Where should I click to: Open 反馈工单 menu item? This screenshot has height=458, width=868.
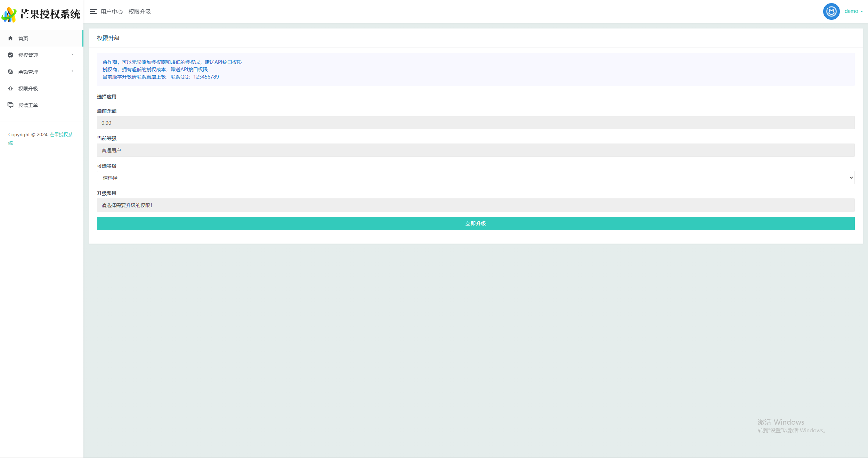pyautogui.click(x=28, y=105)
